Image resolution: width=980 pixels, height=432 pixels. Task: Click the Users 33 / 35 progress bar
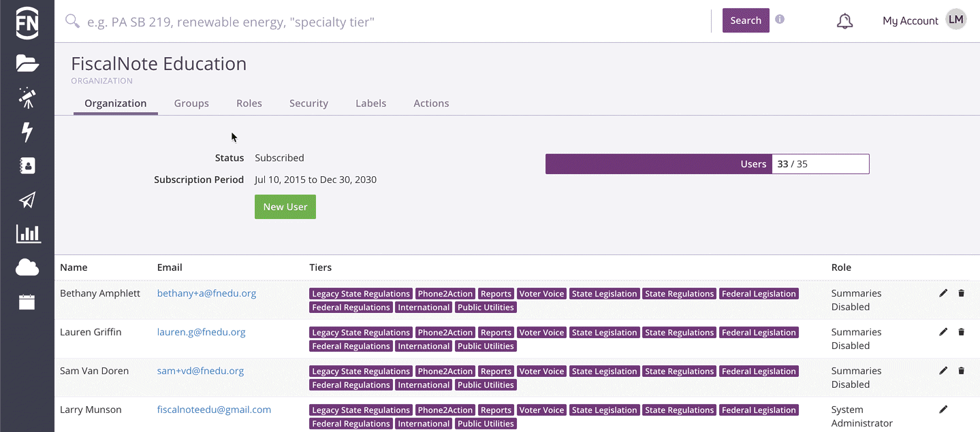pyautogui.click(x=708, y=164)
